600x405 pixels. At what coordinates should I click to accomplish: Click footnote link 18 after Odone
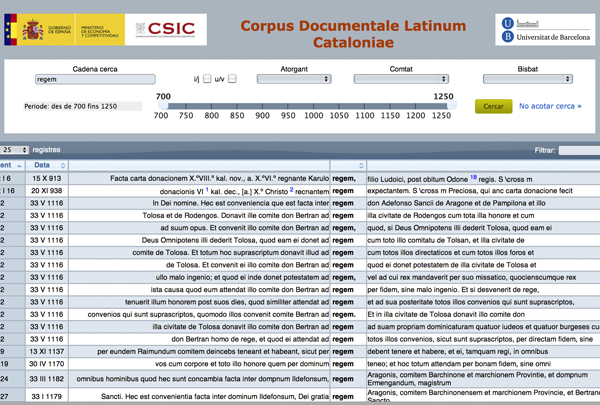[x=473, y=177]
